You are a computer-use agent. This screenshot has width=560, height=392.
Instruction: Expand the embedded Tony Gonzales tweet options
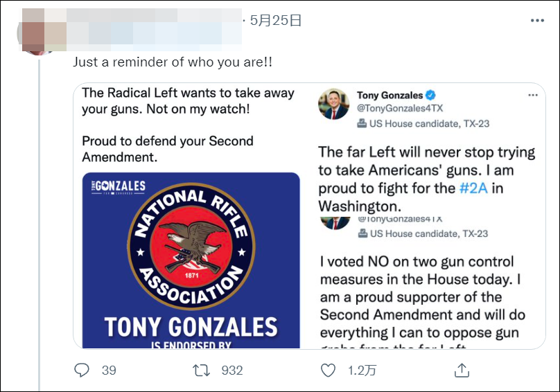[532, 95]
